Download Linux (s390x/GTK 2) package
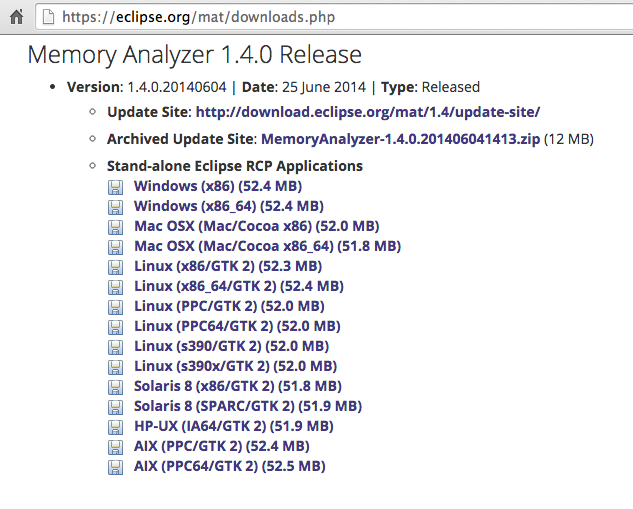This screenshot has width=633, height=509. (235, 366)
